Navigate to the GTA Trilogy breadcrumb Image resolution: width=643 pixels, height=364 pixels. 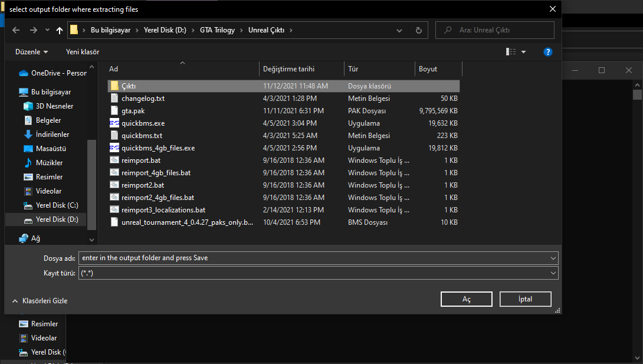(217, 30)
